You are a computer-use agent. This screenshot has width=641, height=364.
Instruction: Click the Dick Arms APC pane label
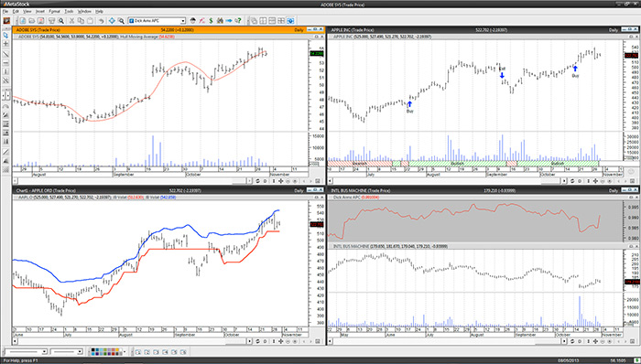point(347,198)
